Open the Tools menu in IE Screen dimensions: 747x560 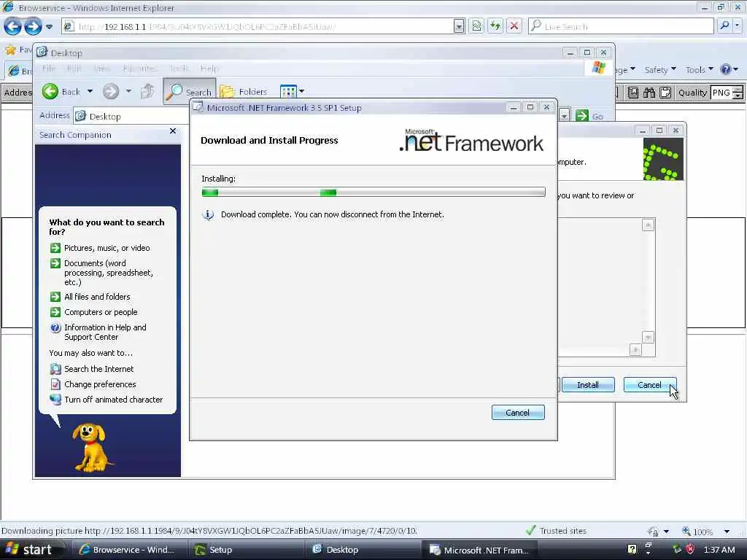(x=699, y=69)
